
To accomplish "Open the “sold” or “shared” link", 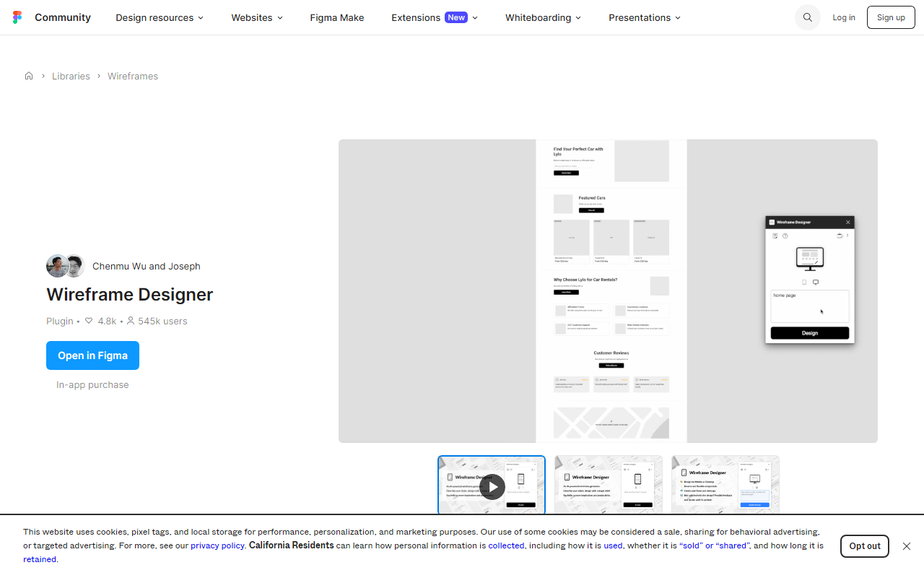I will (x=714, y=545).
